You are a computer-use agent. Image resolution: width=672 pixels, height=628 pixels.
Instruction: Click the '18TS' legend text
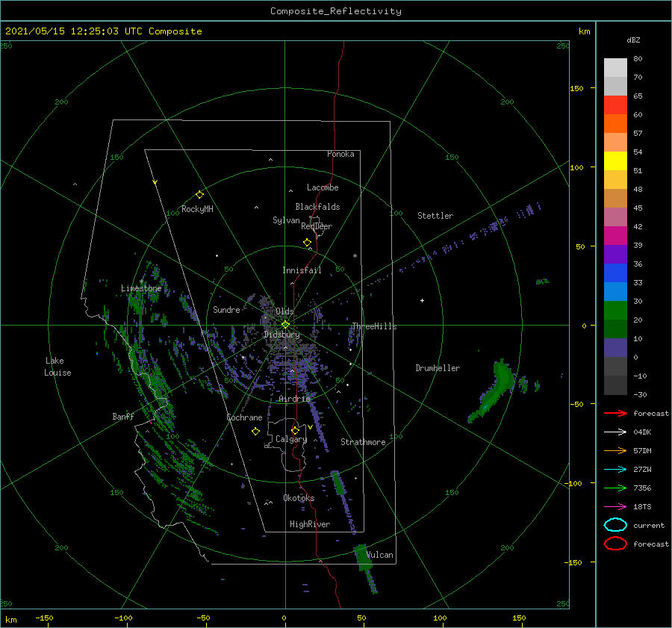[x=642, y=507]
